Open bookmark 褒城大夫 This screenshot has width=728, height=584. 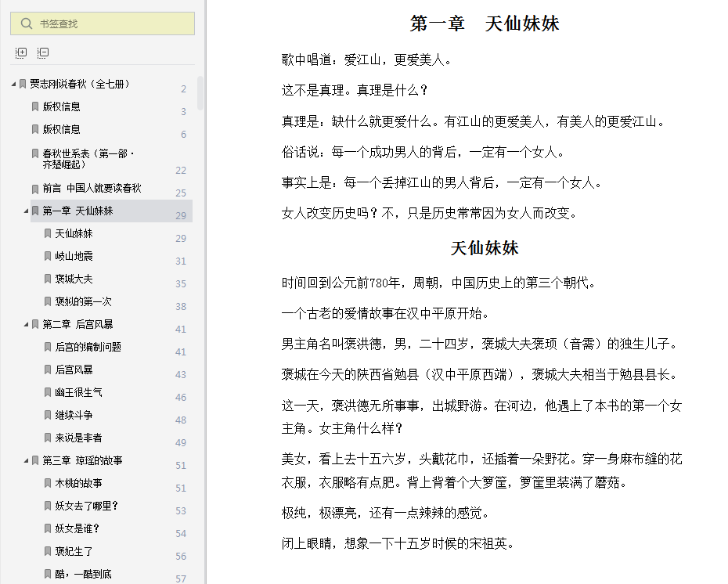(74, 279)
